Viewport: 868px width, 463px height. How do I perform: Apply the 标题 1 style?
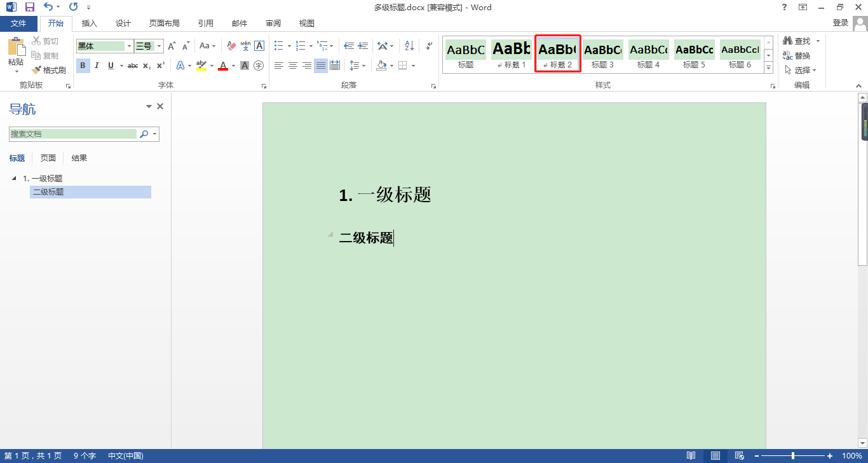pyautogui.click(x=512, y=55)
